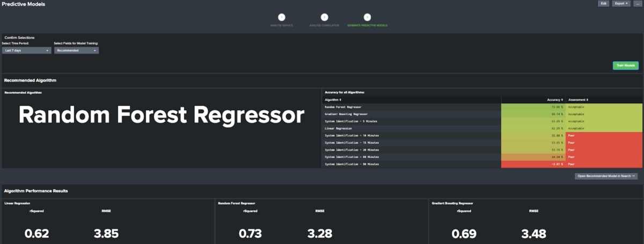Select the Gradient Boosting Regressor table row

482,114
